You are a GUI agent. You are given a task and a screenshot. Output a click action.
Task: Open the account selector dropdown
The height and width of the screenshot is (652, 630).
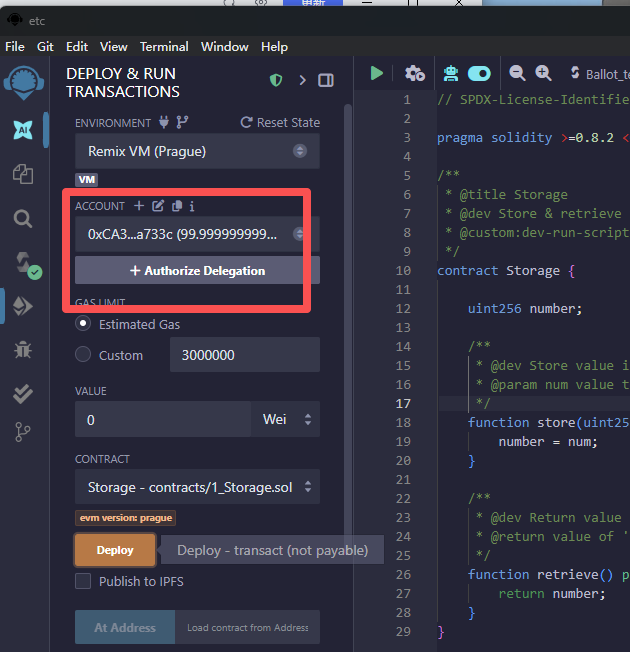197,234
